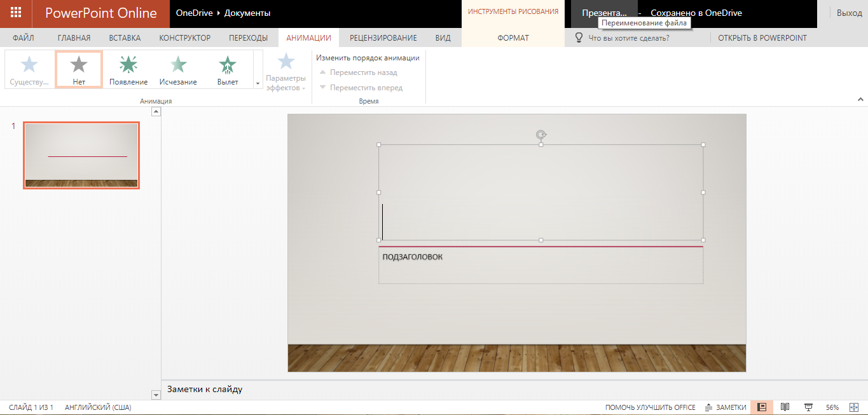Switch to the ПЕРЕХОДЫ tab
This screenshot has height=415, width=868.
click(248, 37)
